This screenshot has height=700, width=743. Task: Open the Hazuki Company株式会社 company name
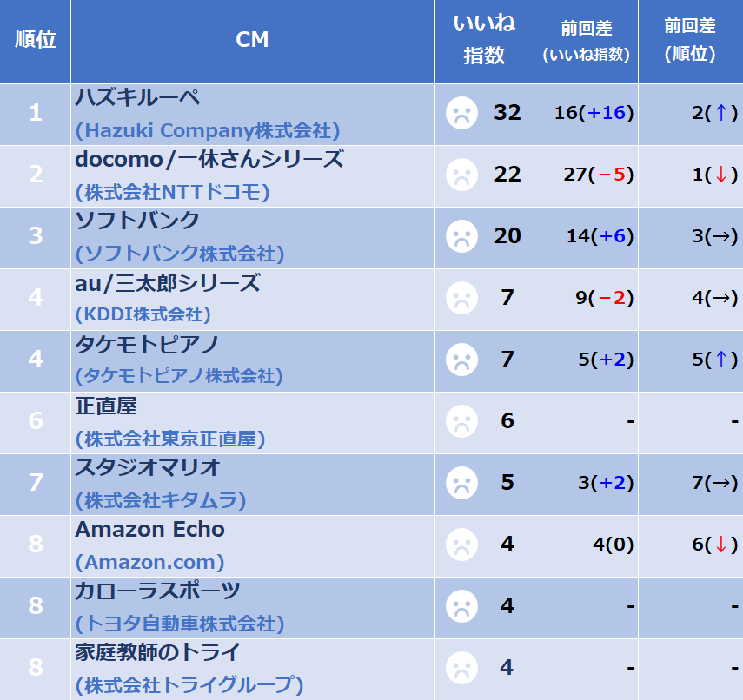tap(208, 131)
